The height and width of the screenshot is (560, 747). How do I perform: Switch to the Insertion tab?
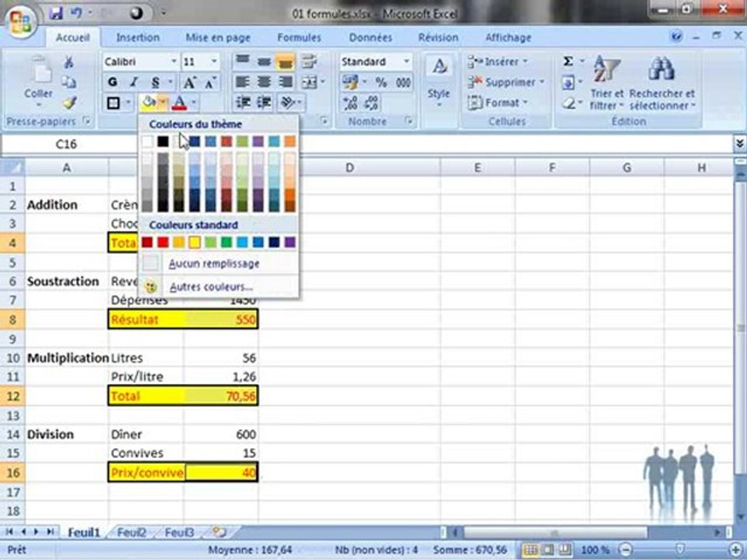[138, 37]
